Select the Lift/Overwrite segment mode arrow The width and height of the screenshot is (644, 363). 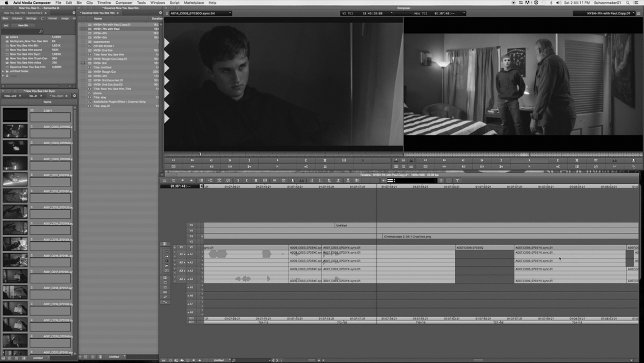(166, 252)
